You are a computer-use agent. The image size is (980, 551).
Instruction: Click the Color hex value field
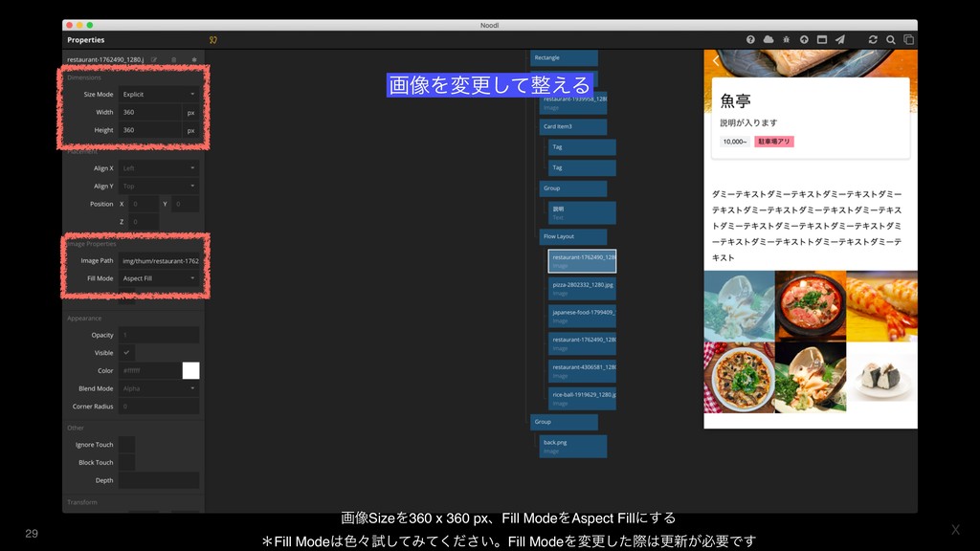150,370
